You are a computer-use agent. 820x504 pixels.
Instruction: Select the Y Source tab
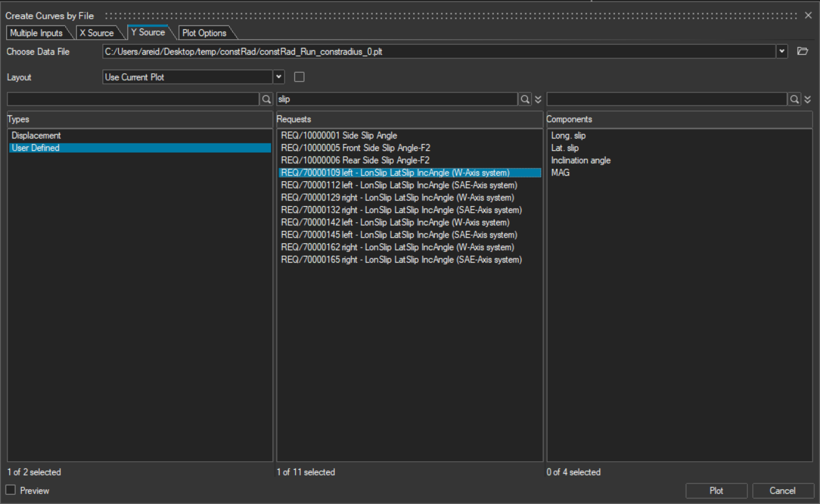(148, 32)
